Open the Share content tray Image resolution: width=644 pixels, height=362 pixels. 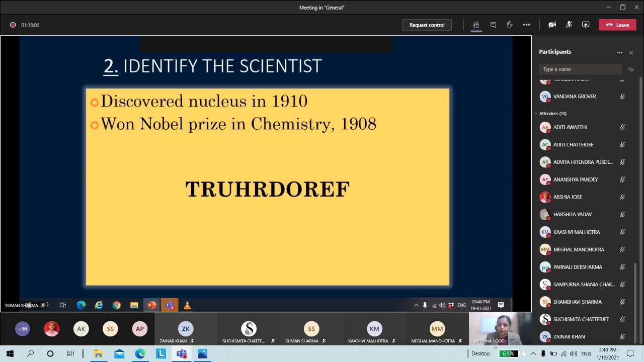[586, 25]
